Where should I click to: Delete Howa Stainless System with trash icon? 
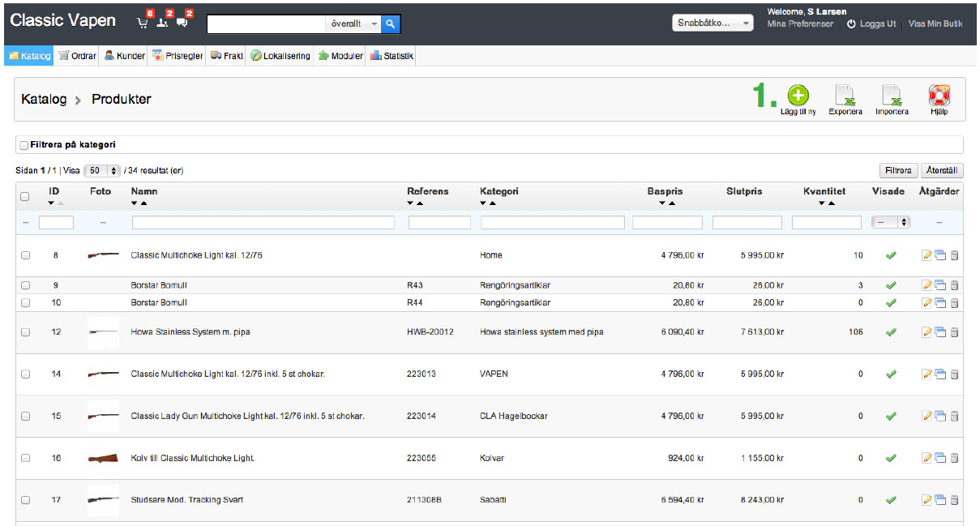click(x=954, y=332)
